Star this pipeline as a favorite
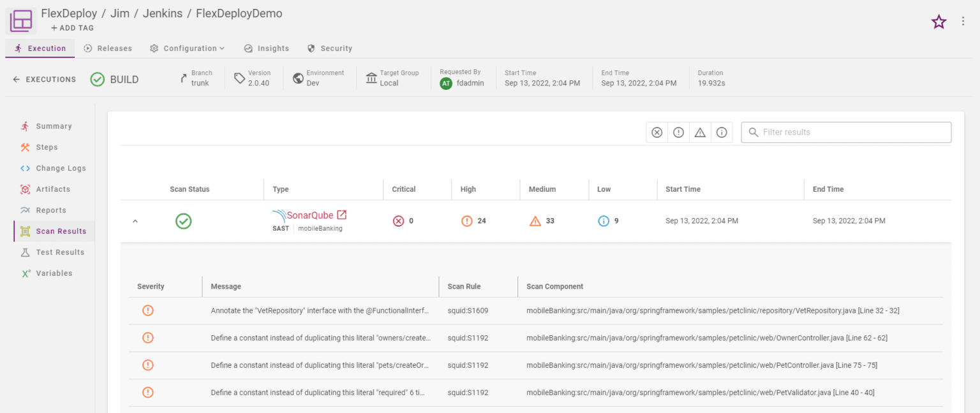 click(939, 21)
